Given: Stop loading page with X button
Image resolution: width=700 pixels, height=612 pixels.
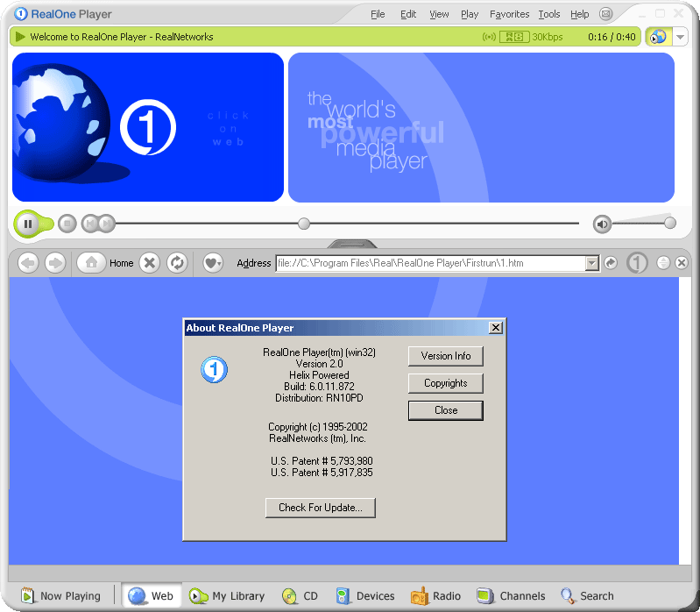Looking at the screenshot, I should [150, 263].
